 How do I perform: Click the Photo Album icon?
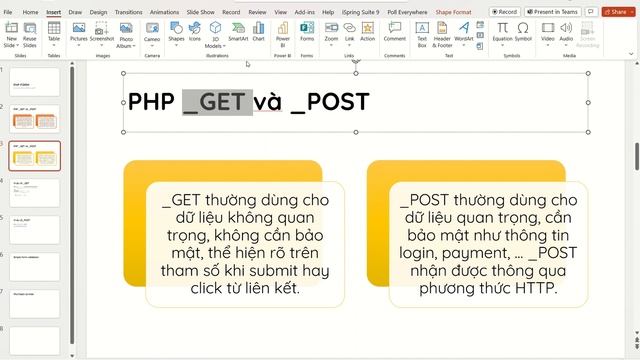click(126, 28)
